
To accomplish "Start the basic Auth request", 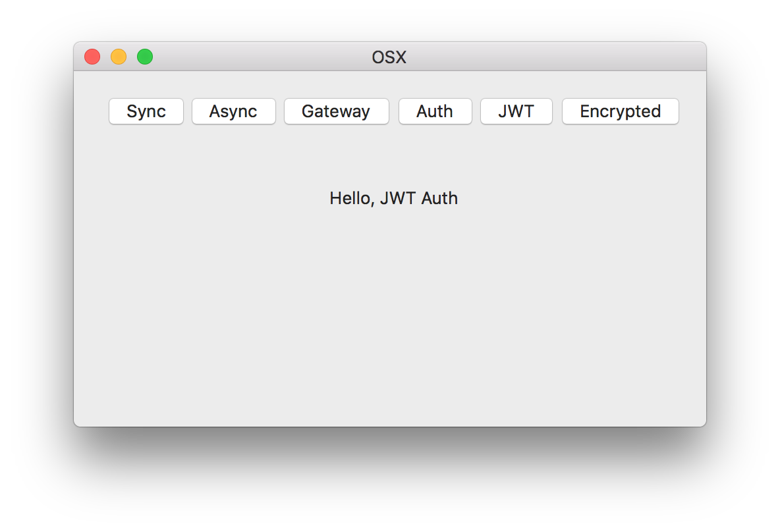I will coord(435,111).
